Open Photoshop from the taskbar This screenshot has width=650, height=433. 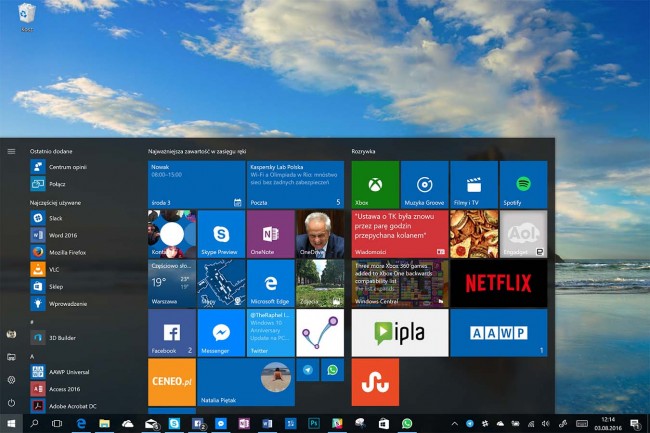(314, 423)
